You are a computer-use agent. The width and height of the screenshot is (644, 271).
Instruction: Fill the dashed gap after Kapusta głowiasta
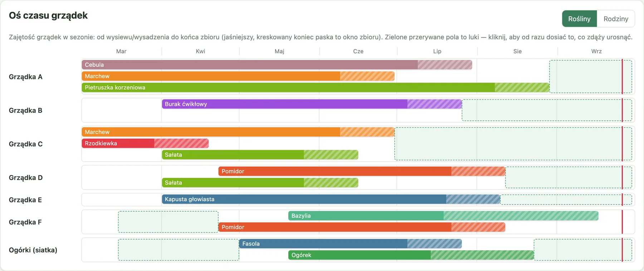566,199
